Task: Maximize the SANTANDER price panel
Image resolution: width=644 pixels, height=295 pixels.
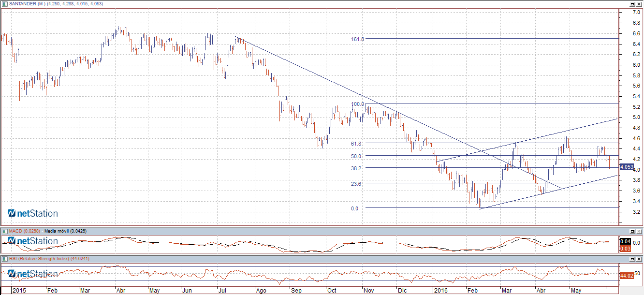Action: pyautogui.click(x=632, y=4)
